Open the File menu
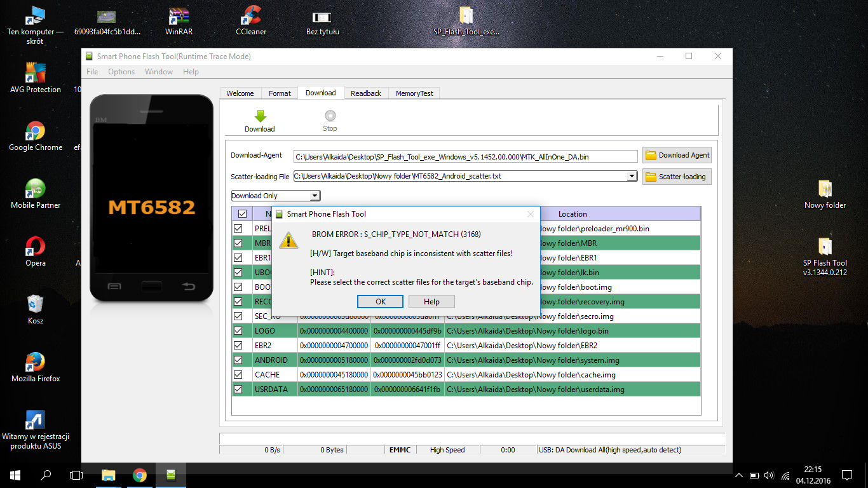 pyautogui.click(x=92, y=72)
